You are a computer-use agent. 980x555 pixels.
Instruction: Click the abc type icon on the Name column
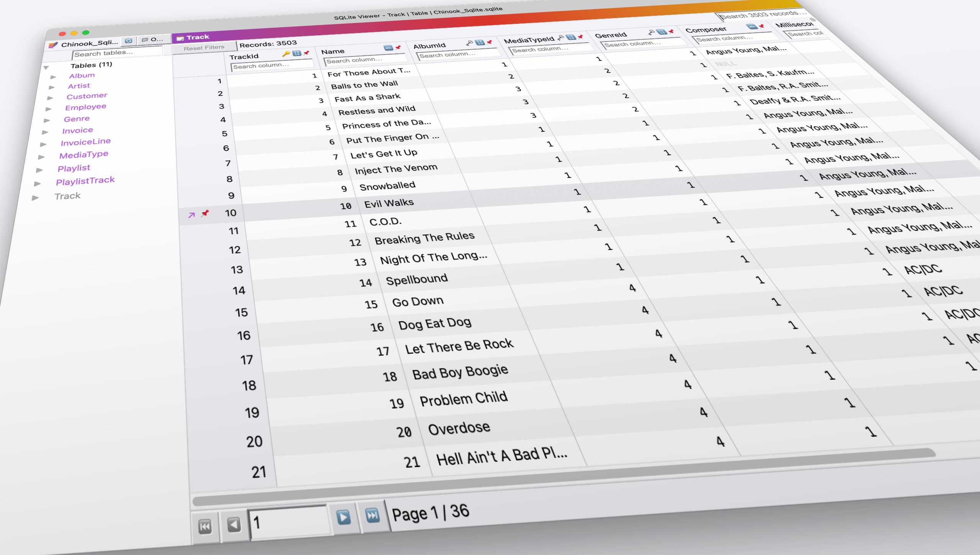click(388, 48)
